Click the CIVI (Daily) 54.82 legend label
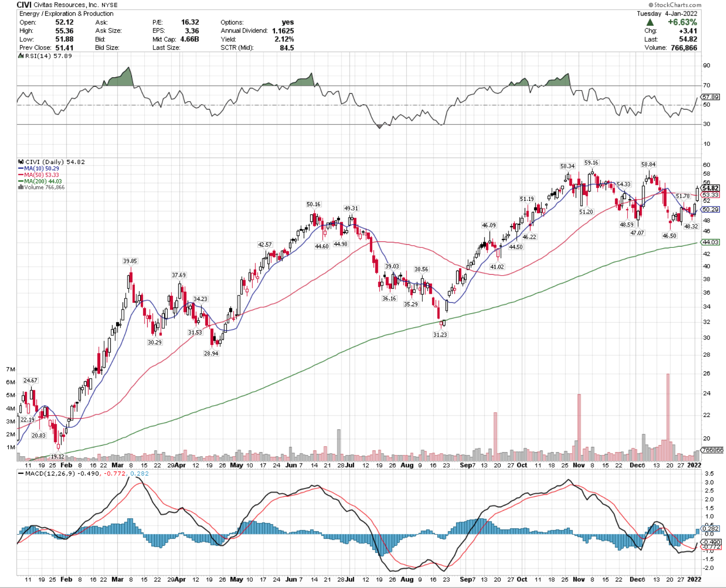This screenshot has height=588, width=726. point(52,162)
